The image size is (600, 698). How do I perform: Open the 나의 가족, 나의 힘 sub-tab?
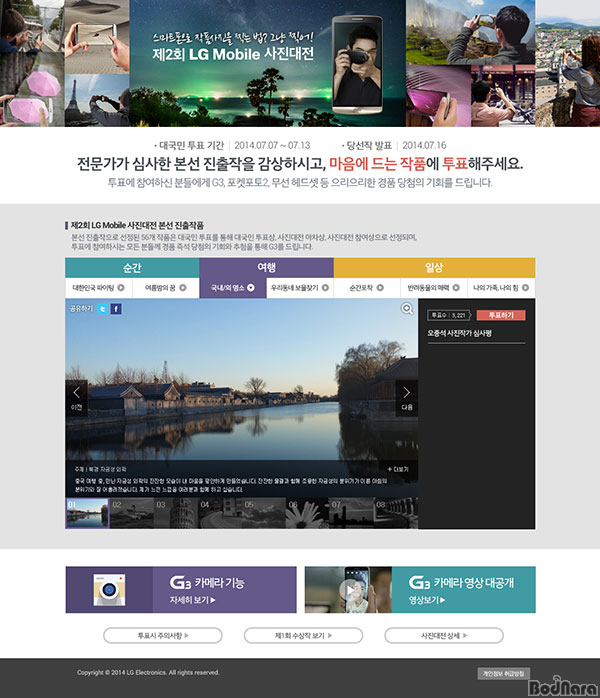[x=501, y=288]
